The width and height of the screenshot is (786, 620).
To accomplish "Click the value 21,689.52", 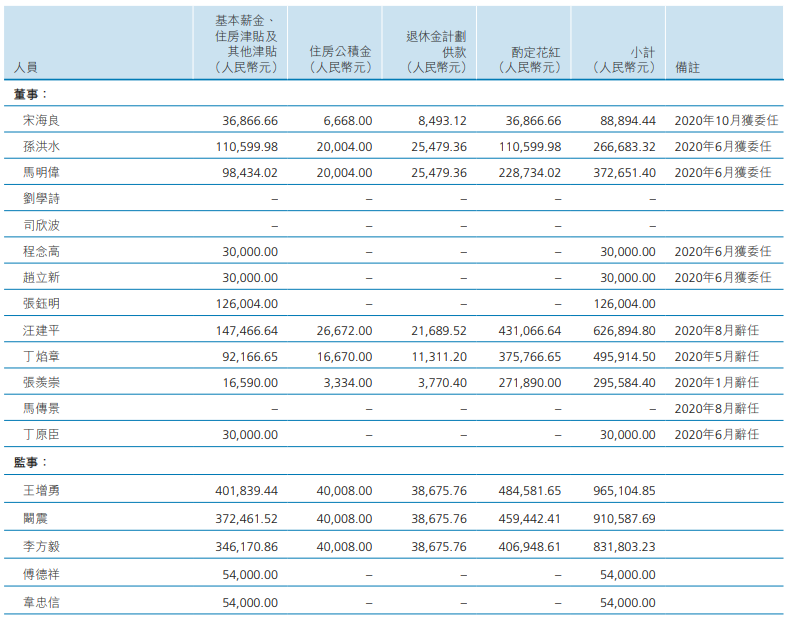I will [439, 331].
